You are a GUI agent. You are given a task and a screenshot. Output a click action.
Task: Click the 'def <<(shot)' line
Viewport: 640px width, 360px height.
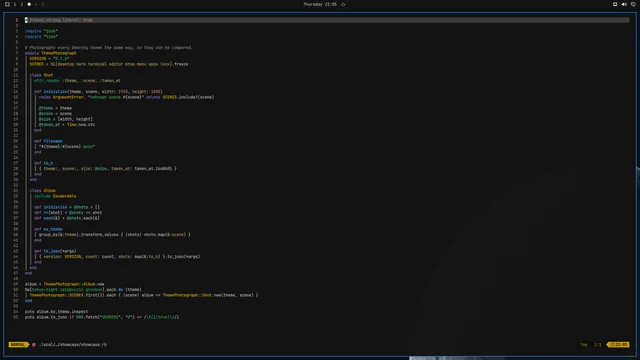[68, 213]
